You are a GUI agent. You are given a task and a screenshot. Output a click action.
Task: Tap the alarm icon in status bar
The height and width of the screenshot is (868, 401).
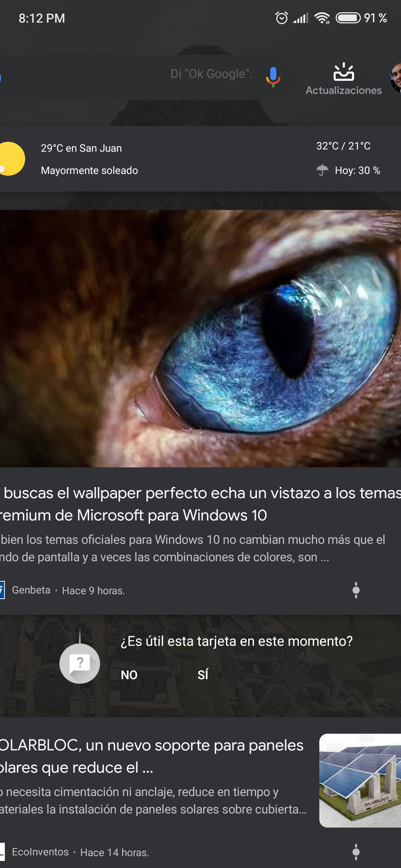281,18
